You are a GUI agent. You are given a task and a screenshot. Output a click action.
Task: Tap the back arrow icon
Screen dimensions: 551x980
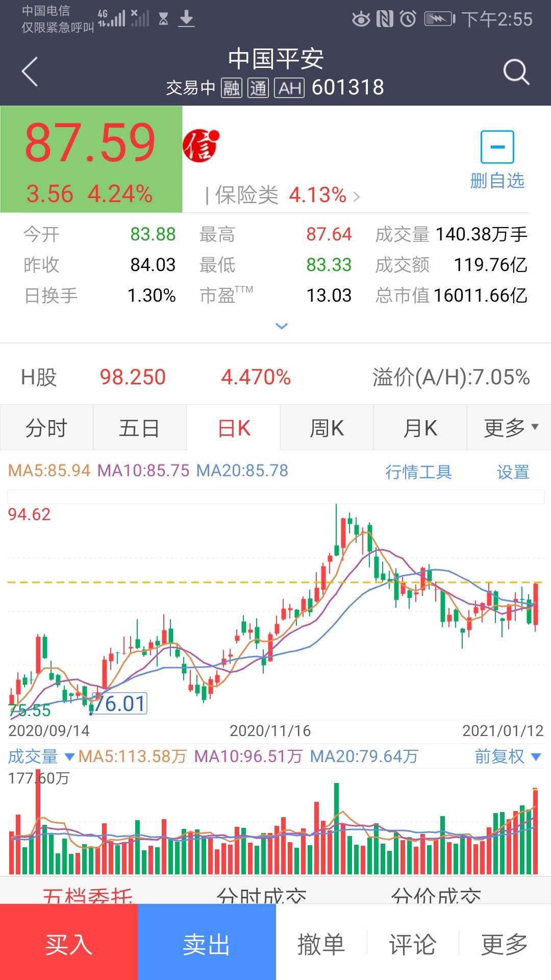30,71
